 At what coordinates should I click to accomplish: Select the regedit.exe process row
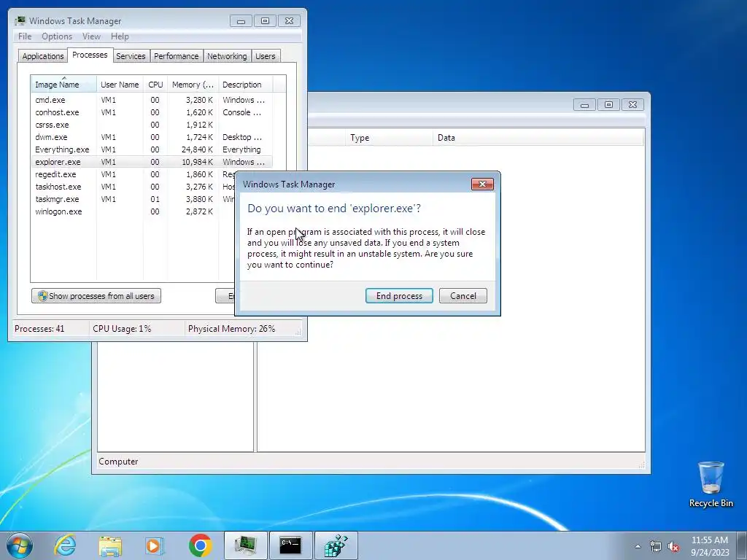coord(133,174)
